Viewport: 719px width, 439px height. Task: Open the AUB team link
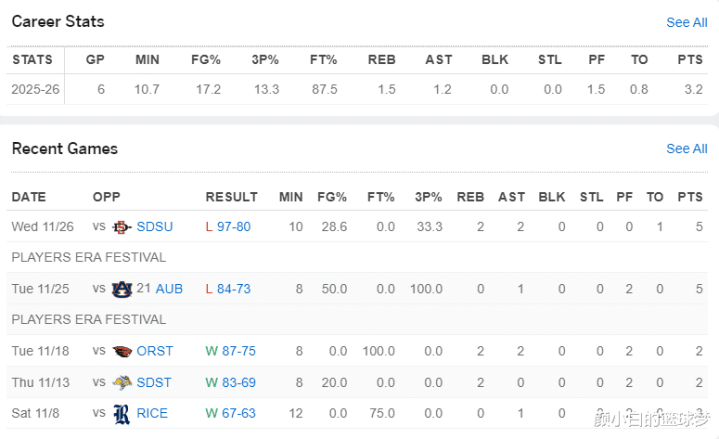click(169, 289)
